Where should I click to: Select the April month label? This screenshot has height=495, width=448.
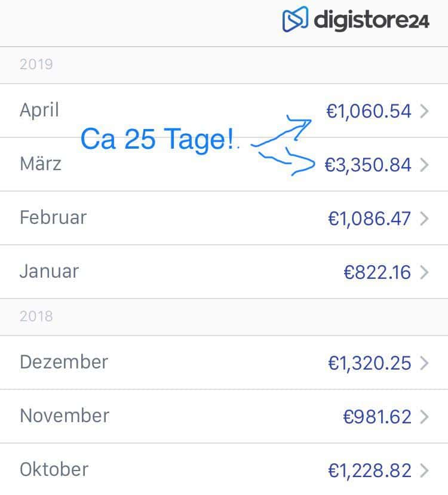39,110
